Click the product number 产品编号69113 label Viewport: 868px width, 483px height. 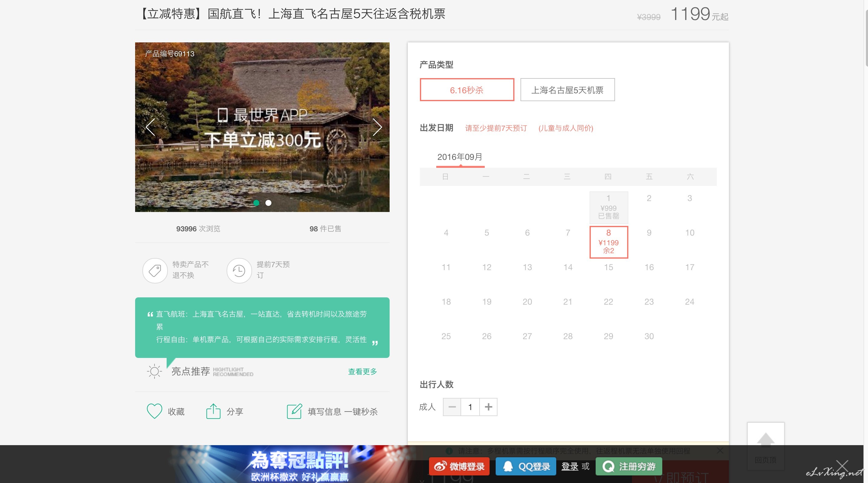point(169,54)
